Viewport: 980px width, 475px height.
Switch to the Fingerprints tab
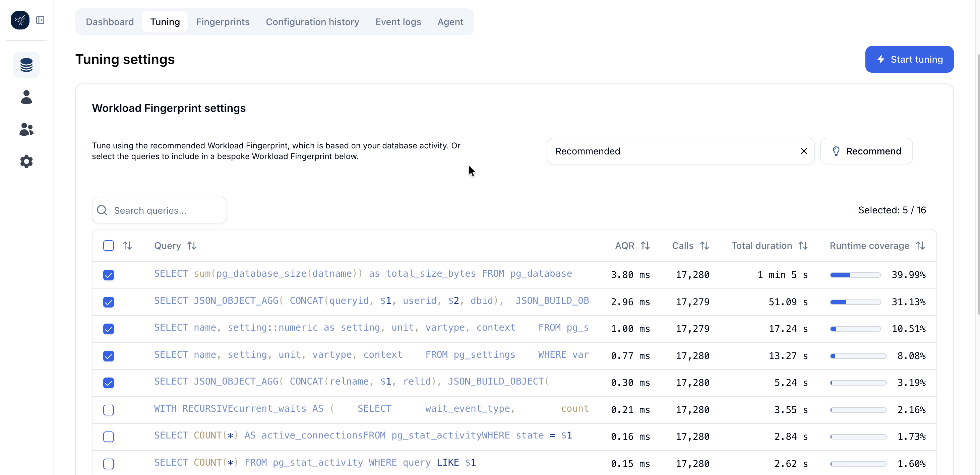tap(223, 22)
